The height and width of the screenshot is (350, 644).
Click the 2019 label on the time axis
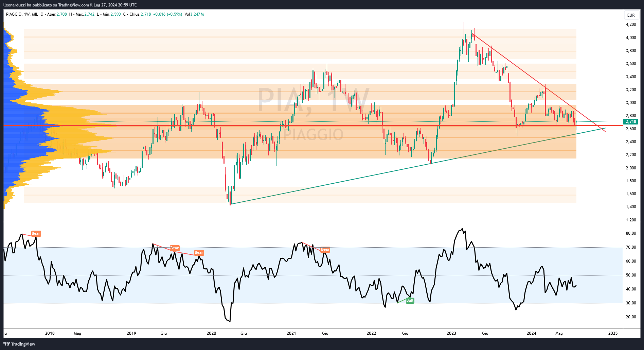click(x=131, y=333)
